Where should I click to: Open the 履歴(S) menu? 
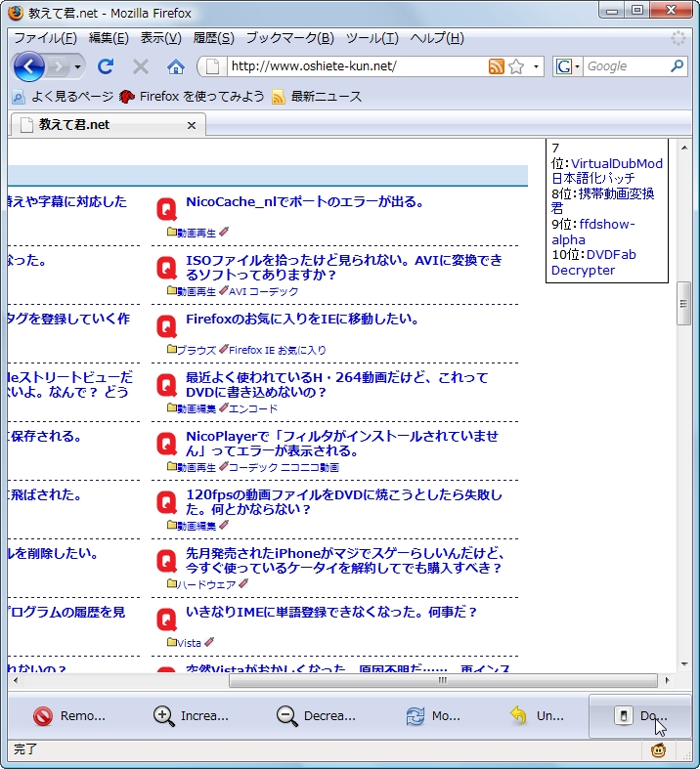(x=213, y=38)
